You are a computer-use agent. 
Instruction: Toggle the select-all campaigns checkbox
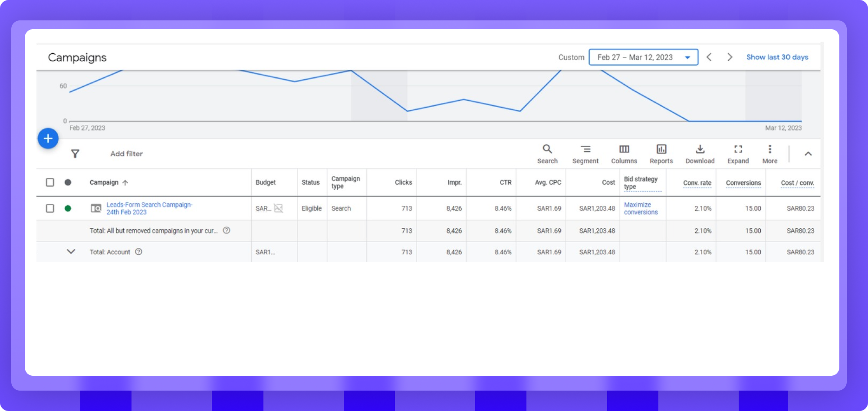(x=50, y=182)
